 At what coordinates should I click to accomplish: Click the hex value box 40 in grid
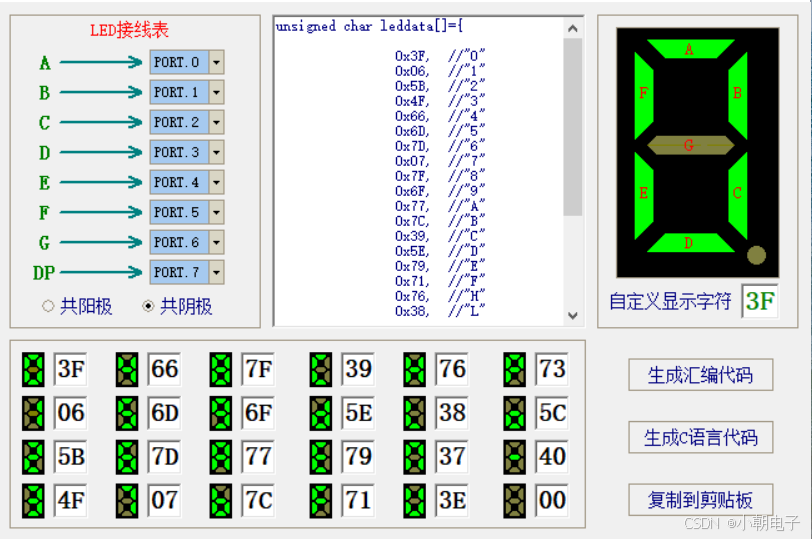pos(552,457)
